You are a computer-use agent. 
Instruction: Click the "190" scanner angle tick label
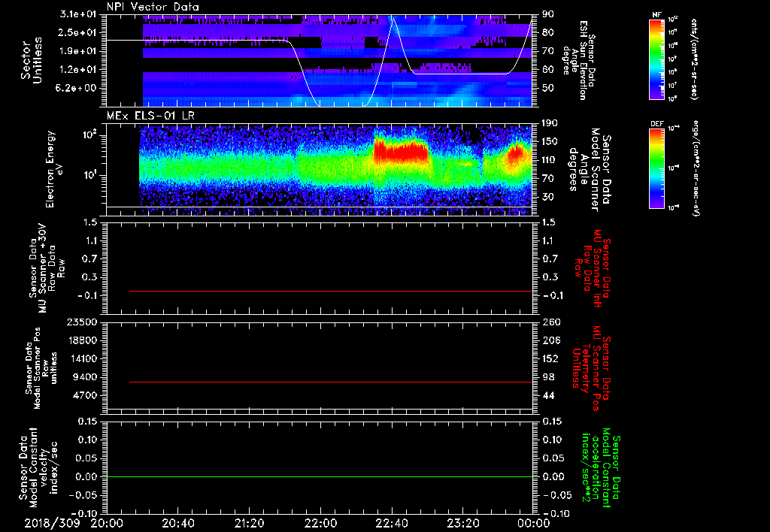[x=550, y=123]
